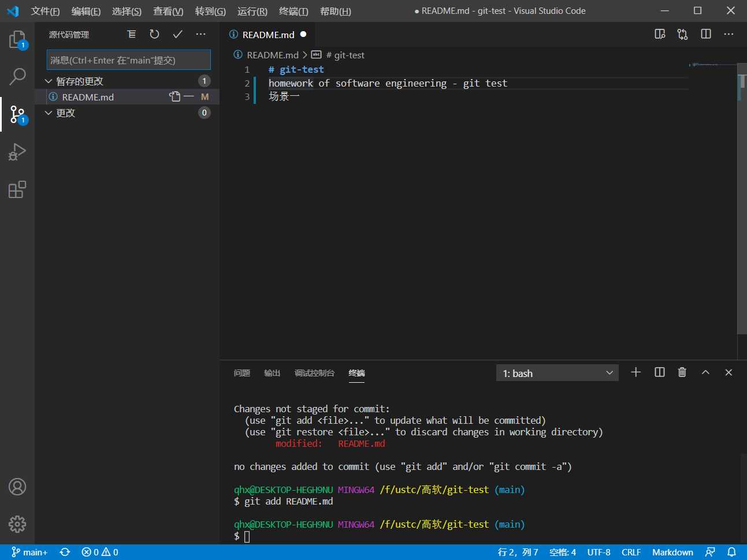Viewport: 747px width, 560px height.
Task: Click the main+ branch indicator
Action: click(29, 552)
